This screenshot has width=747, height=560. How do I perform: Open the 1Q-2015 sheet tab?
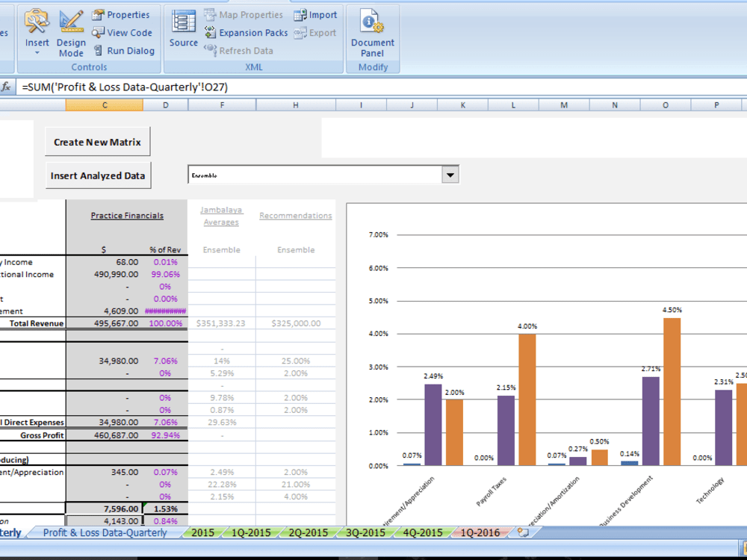(x=251, y=532)
